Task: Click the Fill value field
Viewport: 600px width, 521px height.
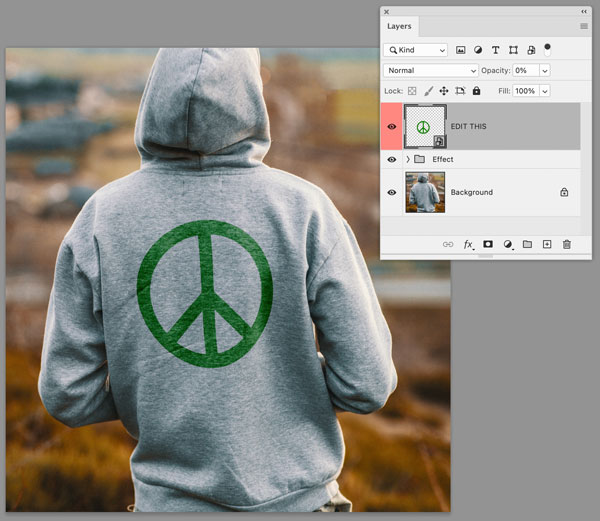Action: (526, 91)
